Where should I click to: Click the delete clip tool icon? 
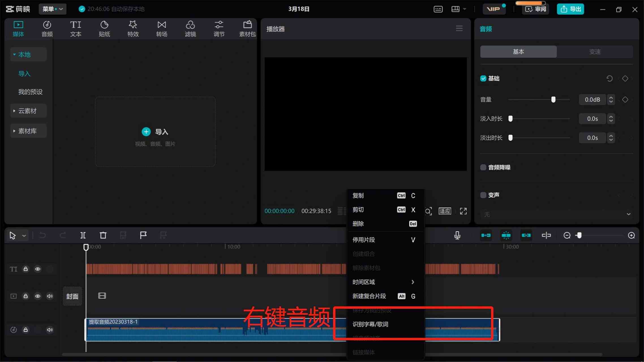pyautogui.click(x=103, y=235)
